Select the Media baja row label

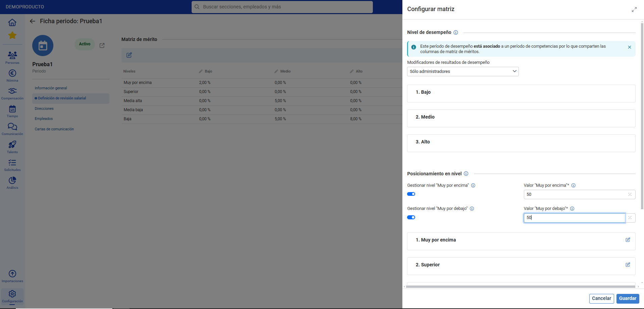pyautogui.click(x=133, y=110)
